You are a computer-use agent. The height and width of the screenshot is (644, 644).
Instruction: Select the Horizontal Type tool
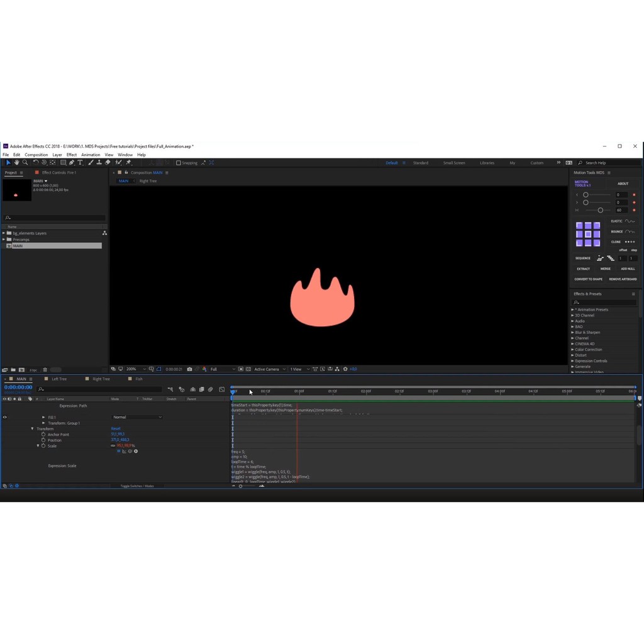pos(80,163)
